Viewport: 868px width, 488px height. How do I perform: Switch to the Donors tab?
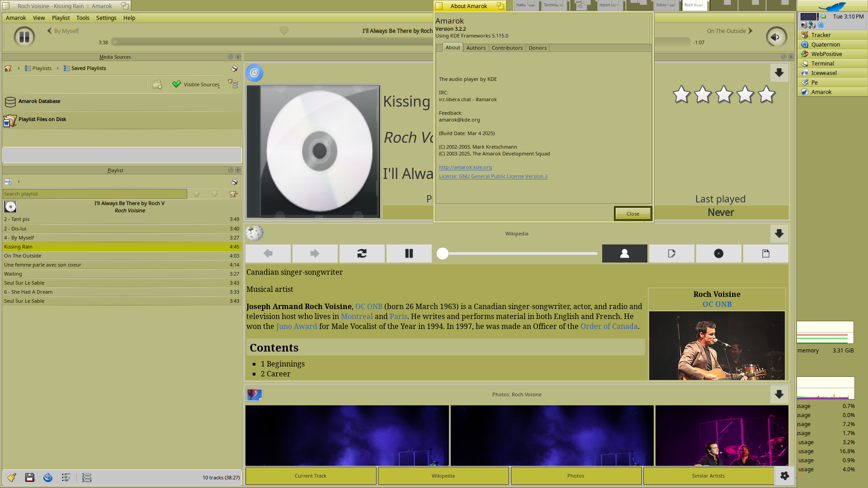click(538, 48)
